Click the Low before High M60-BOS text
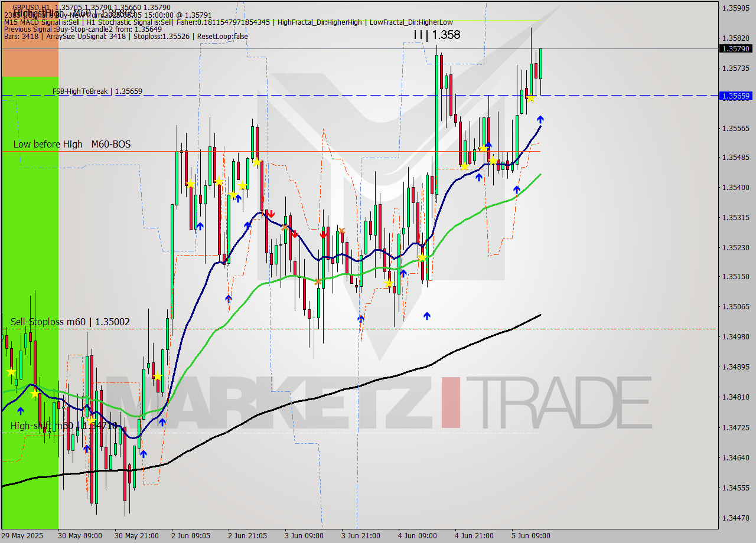The width and height of the screenshot is (756, 543). point(71,144)
